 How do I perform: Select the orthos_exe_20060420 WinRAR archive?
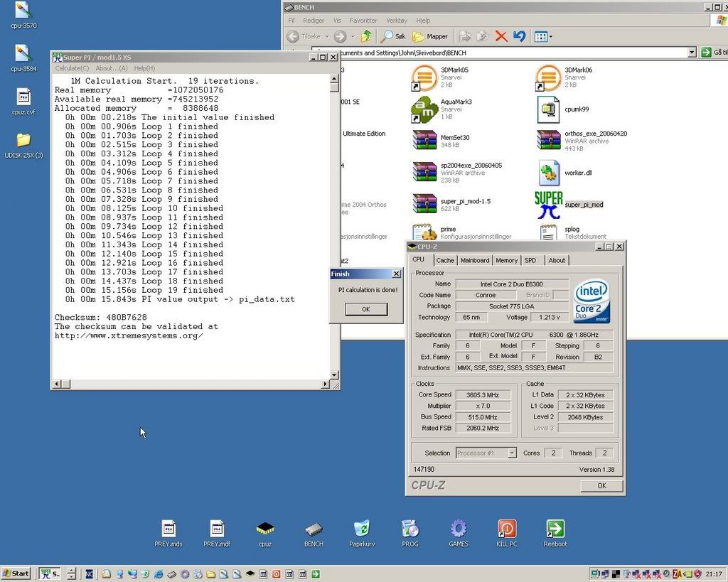coord(548,141)
